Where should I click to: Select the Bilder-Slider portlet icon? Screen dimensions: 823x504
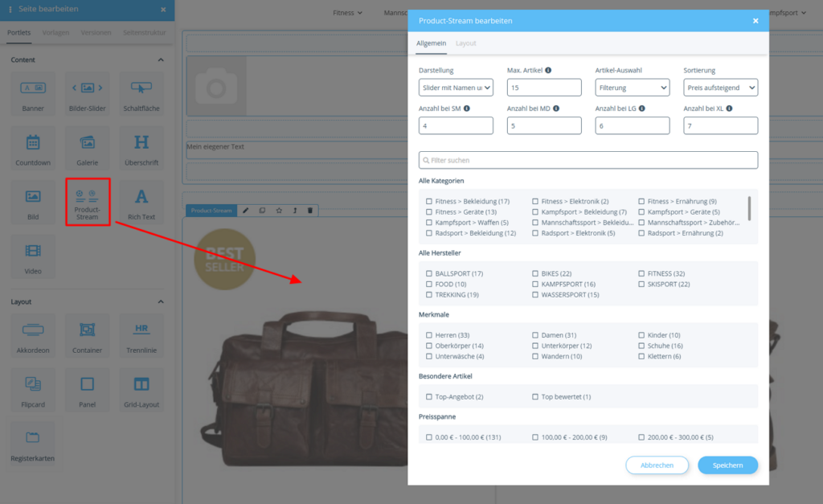click(x=87, y=93)
